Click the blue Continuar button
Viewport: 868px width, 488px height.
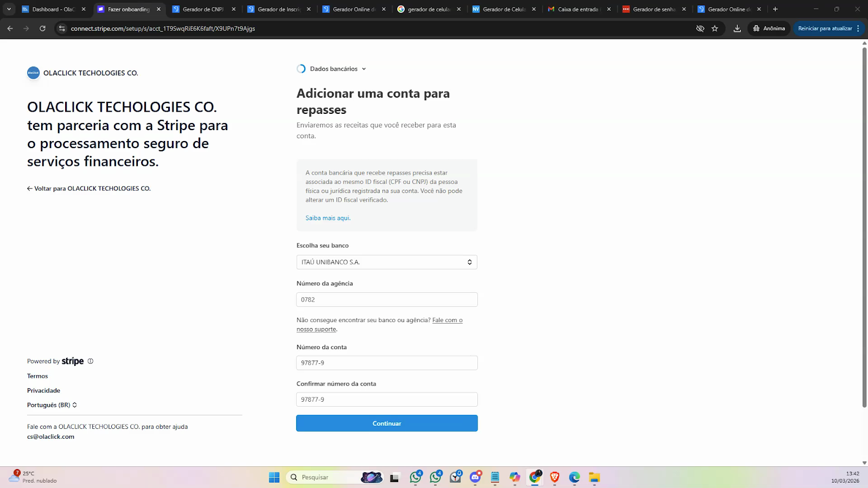[386, 423]
